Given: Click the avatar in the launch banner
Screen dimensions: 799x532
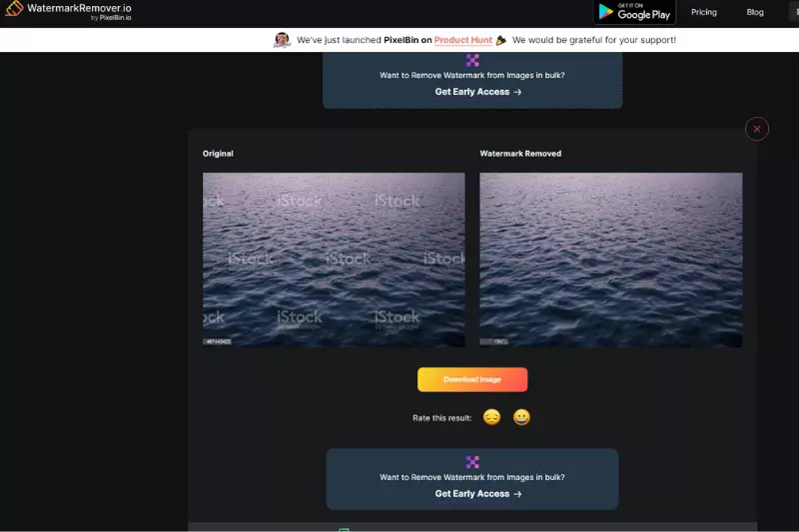Looking at the screenshot, I should point(282,40).
